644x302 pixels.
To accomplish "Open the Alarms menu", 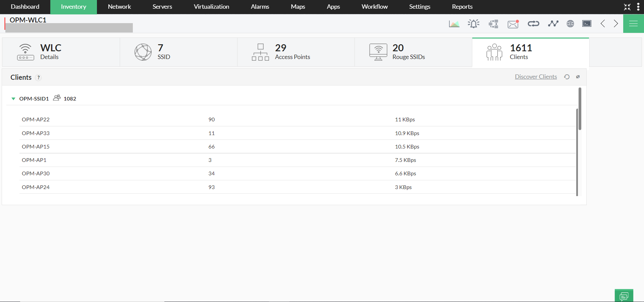I will [x=260, y=7].
